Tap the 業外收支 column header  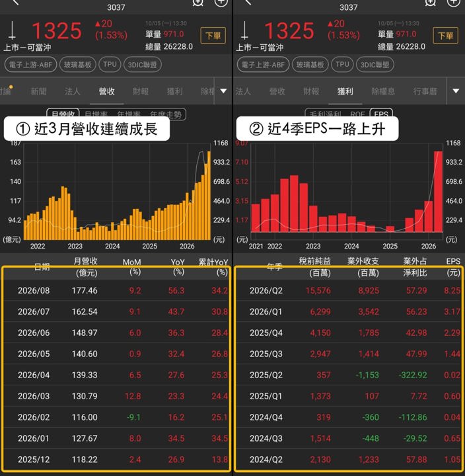pos(363,267)
